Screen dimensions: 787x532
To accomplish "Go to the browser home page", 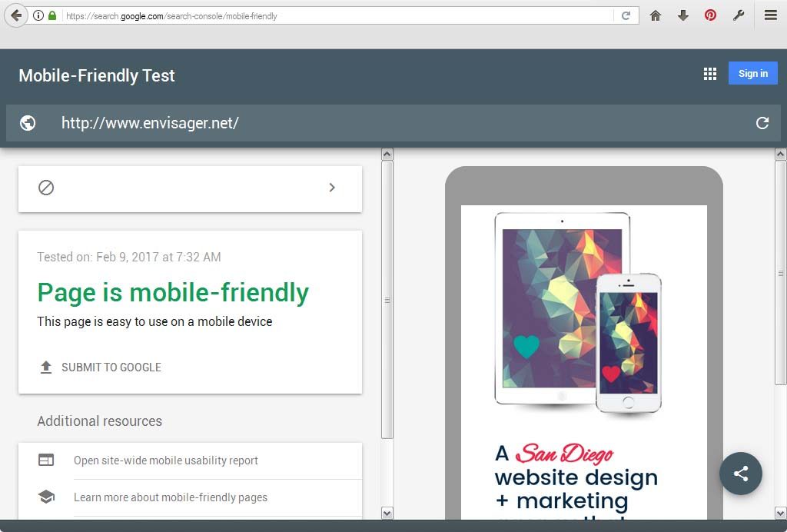I will click(x=656, y=15).
